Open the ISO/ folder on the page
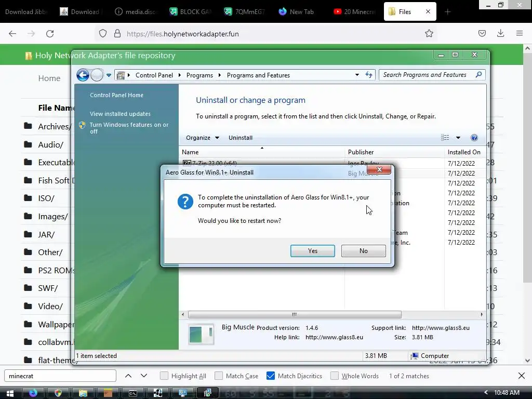This screenshot has width=532, height=399. [x=46, y=198]
